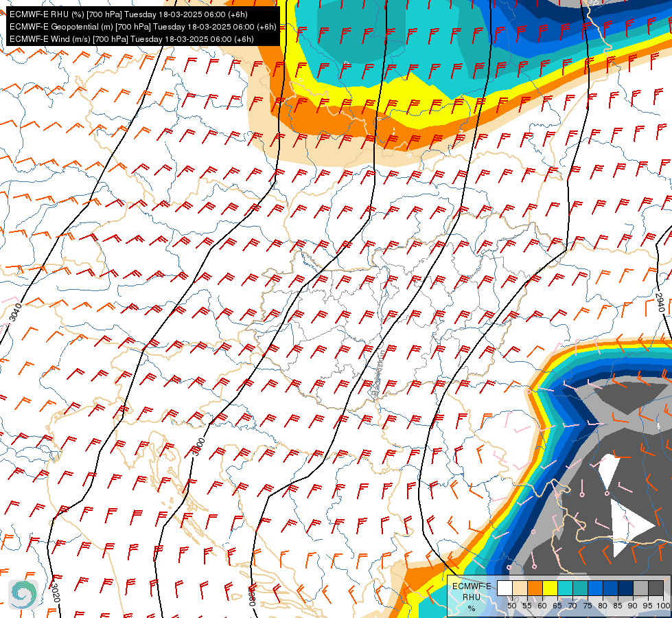Click the legend label '60'
Viewport: 672px width, 618px height.
coord(542,606)
